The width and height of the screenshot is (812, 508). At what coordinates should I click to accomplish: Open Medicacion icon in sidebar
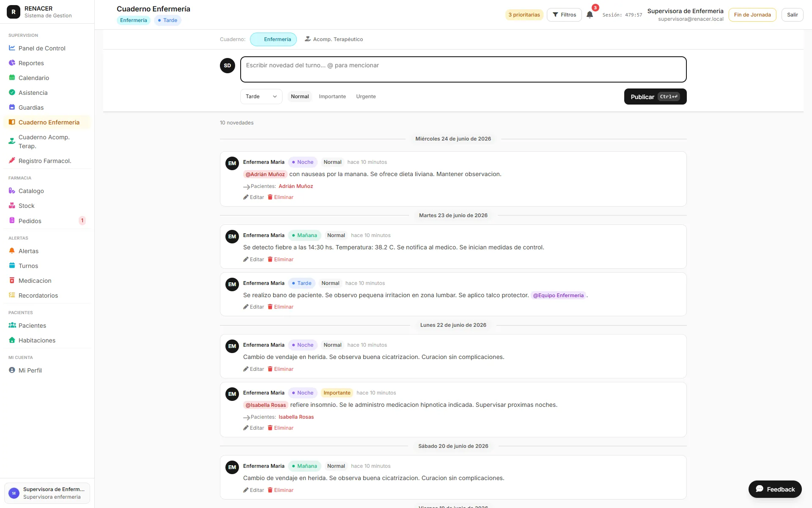coord(12,280)
